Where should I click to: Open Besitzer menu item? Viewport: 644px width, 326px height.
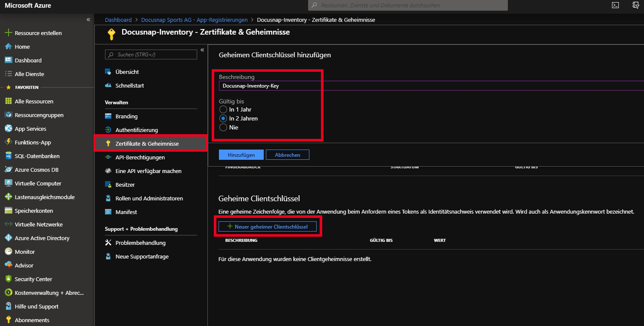pos(125,185)
